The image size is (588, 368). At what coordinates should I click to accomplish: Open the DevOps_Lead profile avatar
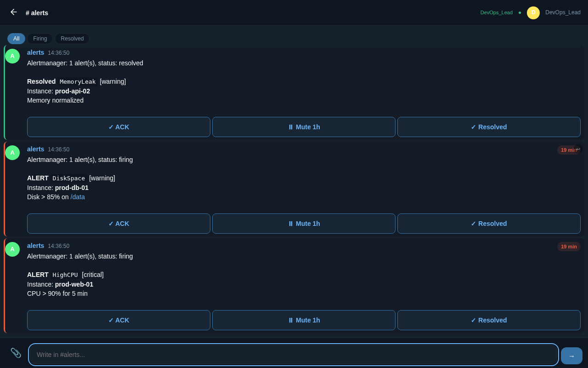coord(533,13)
